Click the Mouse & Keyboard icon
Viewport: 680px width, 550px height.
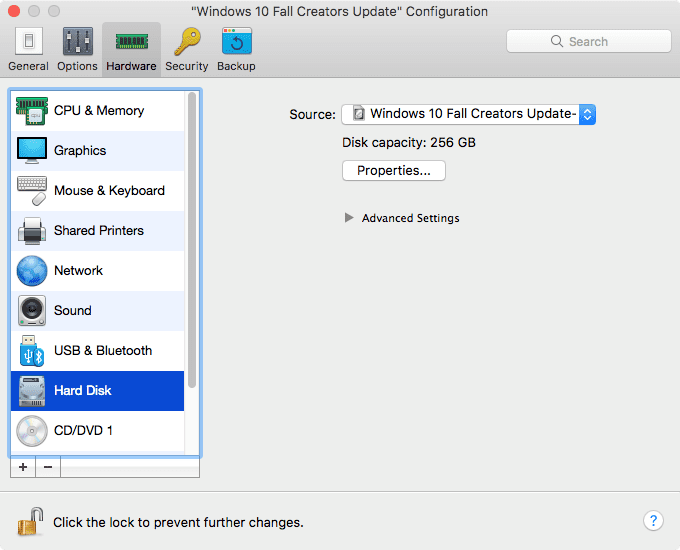coord(32,190)
